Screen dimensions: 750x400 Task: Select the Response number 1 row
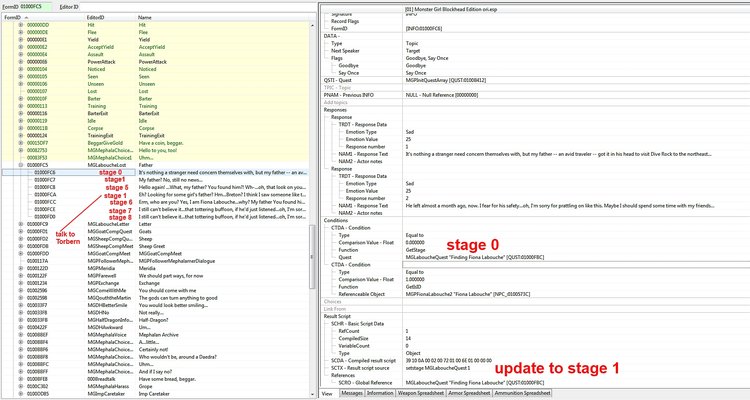[535, 147]
